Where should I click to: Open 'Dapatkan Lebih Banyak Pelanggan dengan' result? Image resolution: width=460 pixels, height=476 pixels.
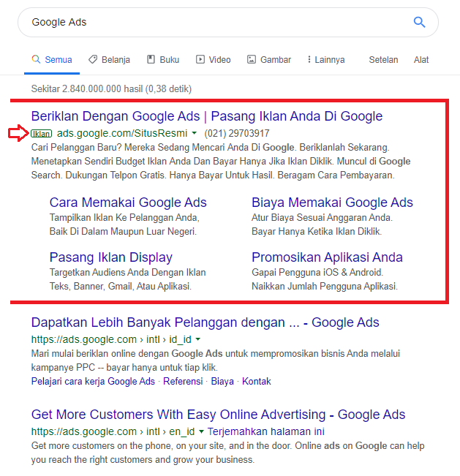pos(206,322)
